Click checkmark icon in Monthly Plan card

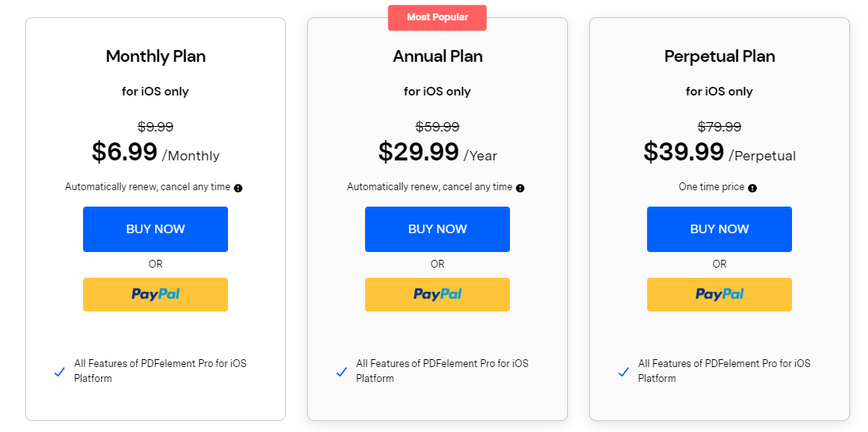click(x=60, y=372)
